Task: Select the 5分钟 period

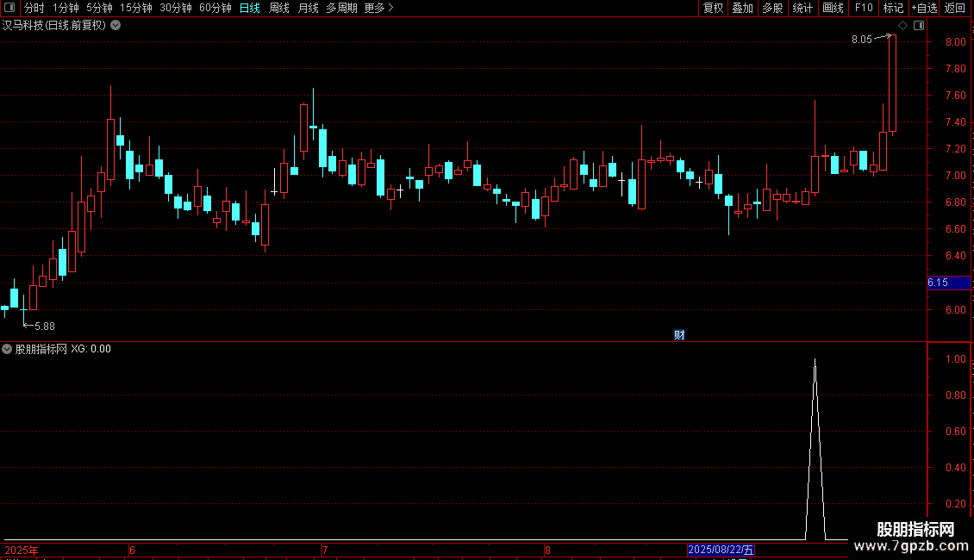Action: coord(99,8)
